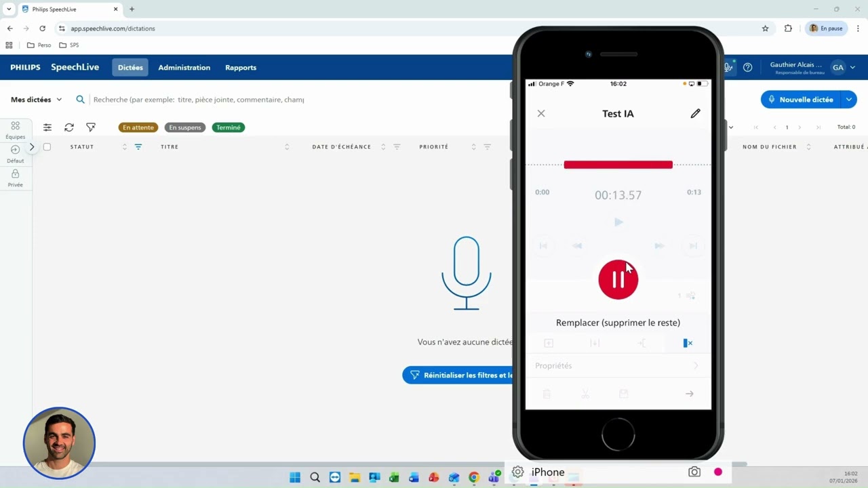Skip to the end of the recording
Screen dimensions: 868x488
coord(693,246)
